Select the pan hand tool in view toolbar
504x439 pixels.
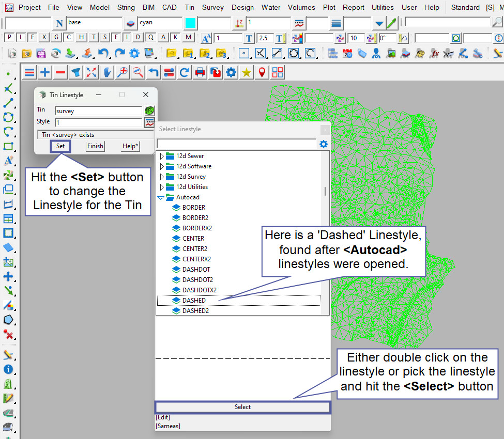[107, 73]
